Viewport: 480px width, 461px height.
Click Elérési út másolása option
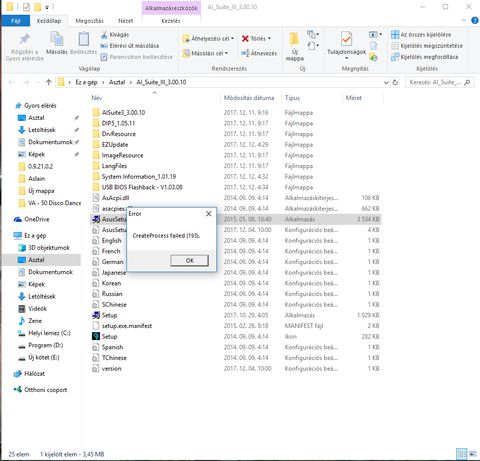[x=130, y=46]
